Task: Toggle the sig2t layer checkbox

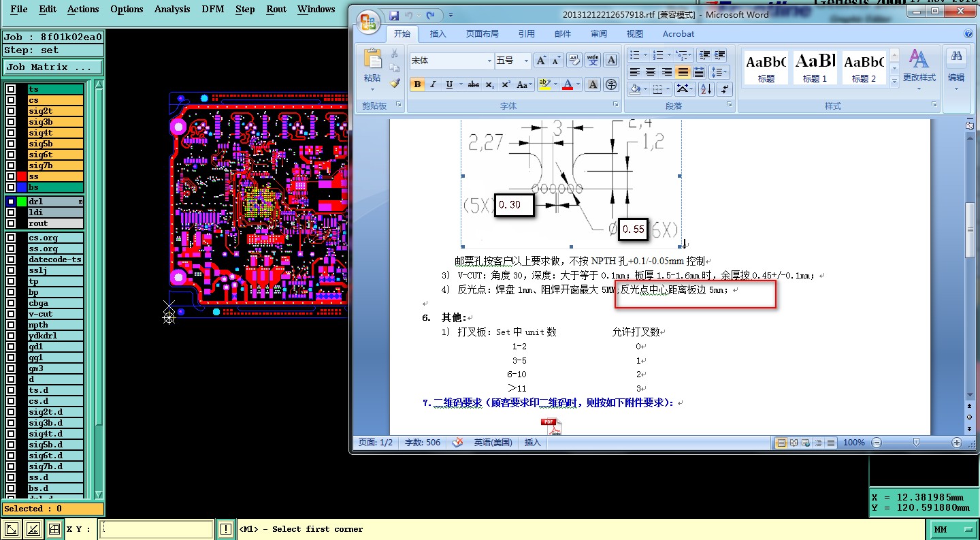Action: pyautogui.click(x=11, y=111)
